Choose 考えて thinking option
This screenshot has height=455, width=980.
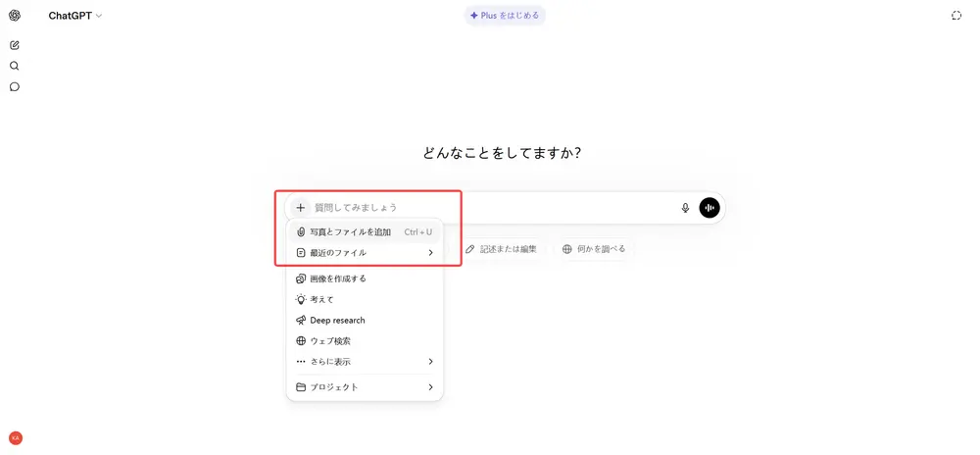pyautogui.click(x=365, y=299)
